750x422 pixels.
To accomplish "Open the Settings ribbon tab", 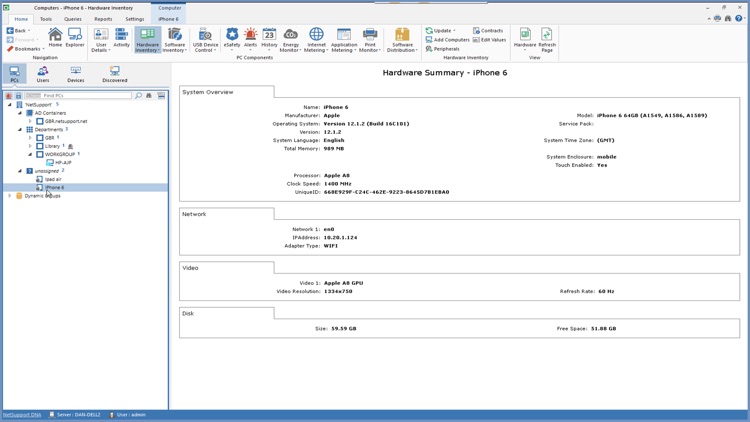I will click(134, 19).
